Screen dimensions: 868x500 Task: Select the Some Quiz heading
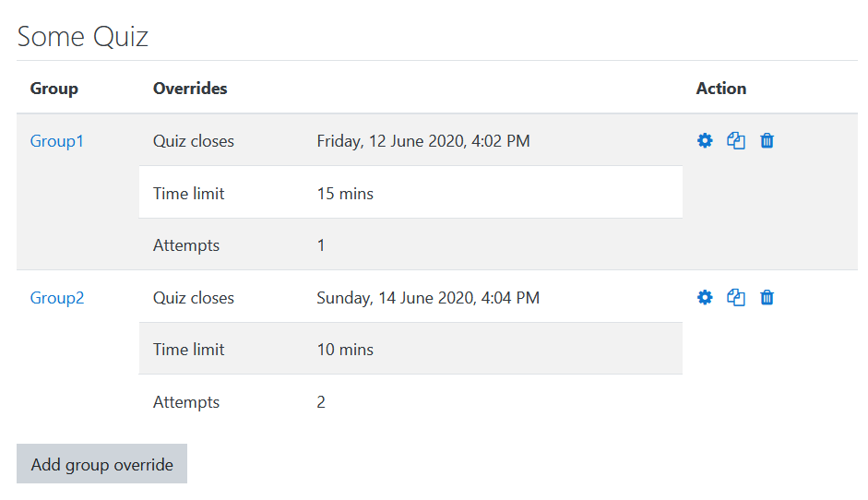coord(82,37)
